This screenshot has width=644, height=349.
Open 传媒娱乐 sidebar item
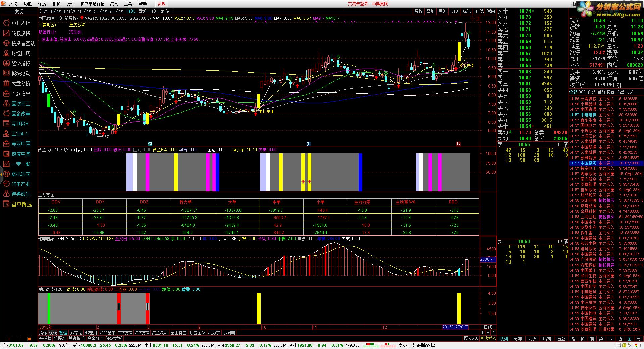click(17, 194)
